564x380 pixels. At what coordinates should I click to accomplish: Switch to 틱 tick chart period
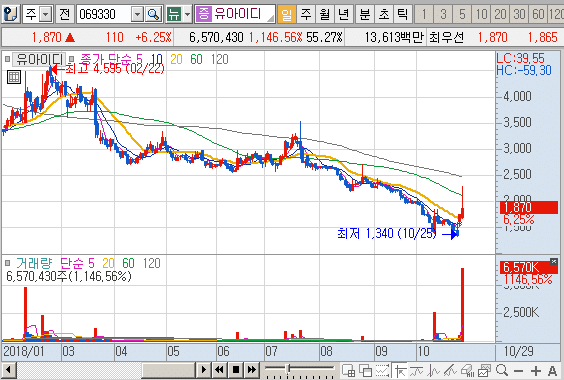point(403,14)
